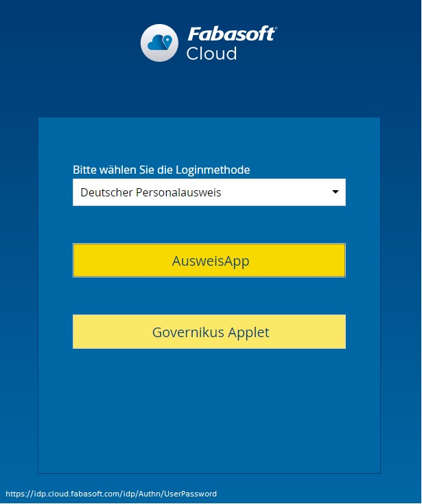Viewport: 422px width, 504px height.
Task: Click the empty area below Governikus Applet
Action: 209,412
